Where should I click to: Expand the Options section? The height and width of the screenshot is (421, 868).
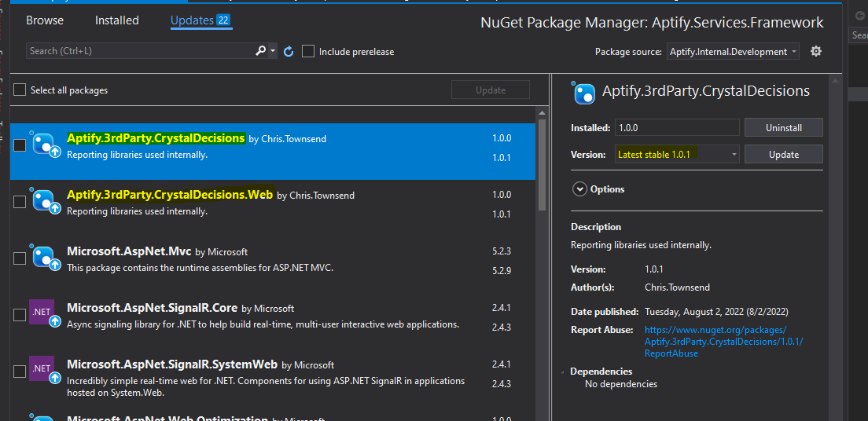pos(579,189)
